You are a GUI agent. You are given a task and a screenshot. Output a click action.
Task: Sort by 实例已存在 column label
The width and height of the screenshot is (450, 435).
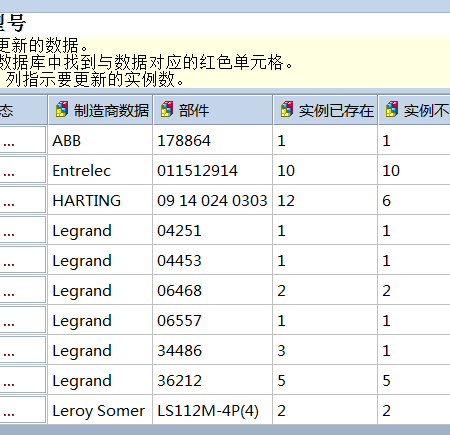pos(336,111)
